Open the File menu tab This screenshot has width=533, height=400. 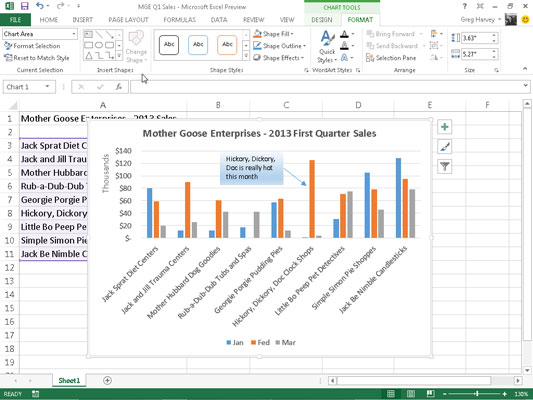[15, 20]
